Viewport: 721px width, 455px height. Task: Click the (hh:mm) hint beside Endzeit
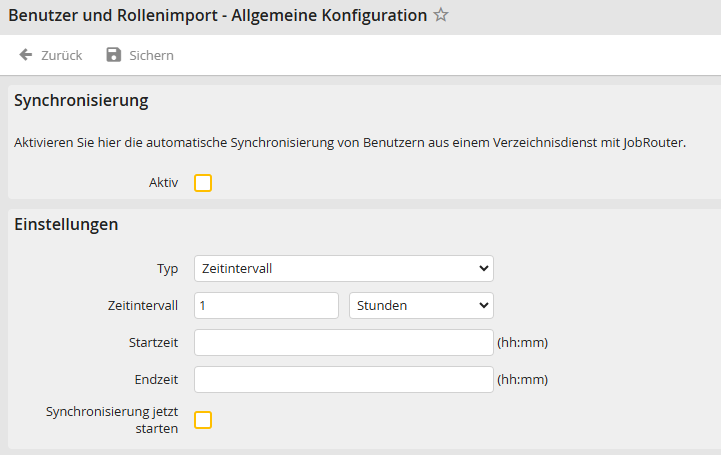click(x=522, y=380)
